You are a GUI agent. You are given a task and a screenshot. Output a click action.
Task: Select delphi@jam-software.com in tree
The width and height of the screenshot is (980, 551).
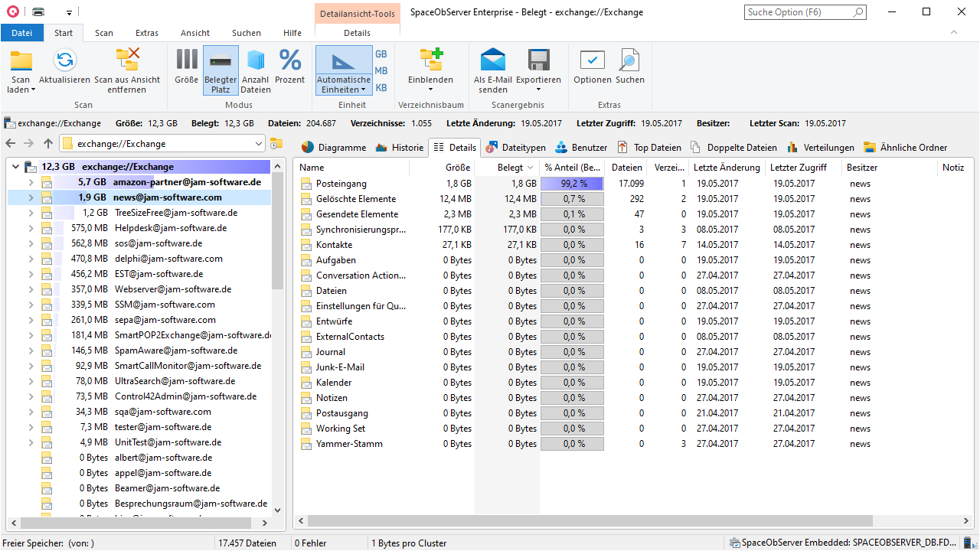tap(168, 259)
